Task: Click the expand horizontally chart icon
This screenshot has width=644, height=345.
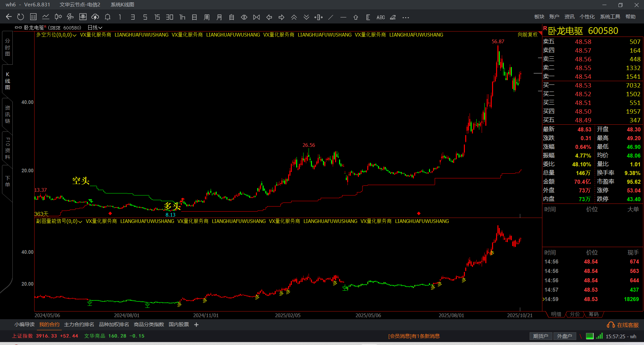Action: [x=244, y=17]
